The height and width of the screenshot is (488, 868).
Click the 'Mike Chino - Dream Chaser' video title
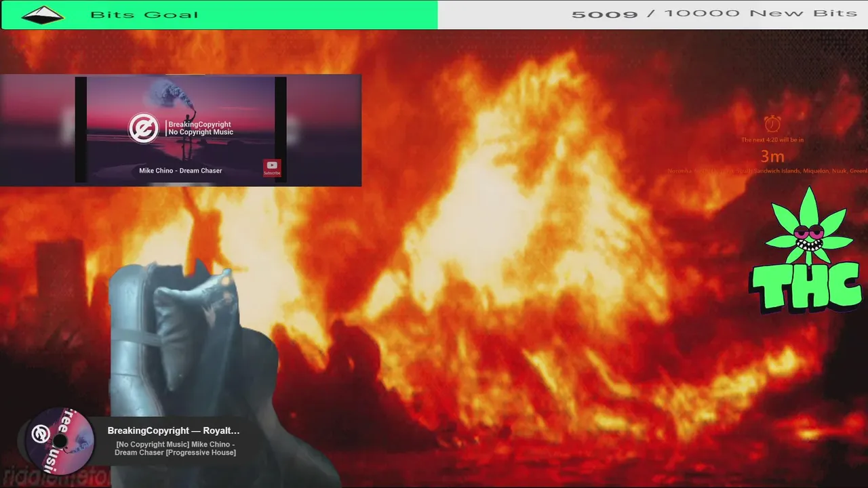point(180,171)
